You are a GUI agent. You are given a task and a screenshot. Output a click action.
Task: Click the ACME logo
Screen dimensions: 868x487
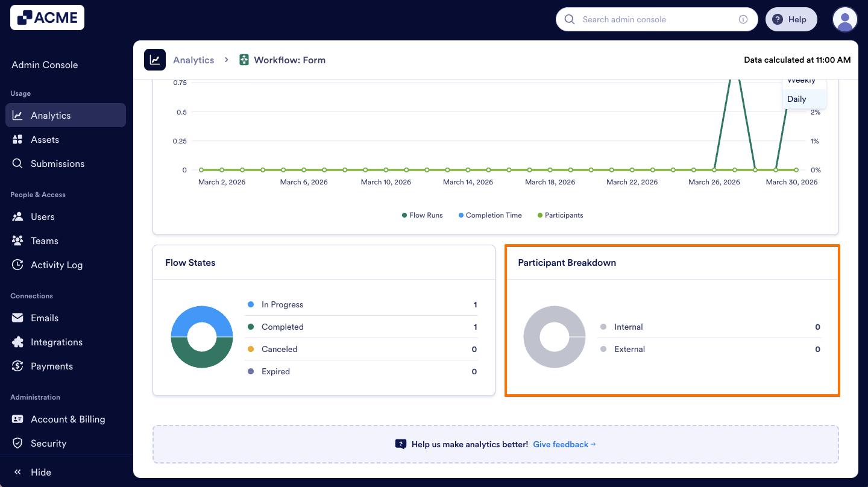click(x=47, y=17)
